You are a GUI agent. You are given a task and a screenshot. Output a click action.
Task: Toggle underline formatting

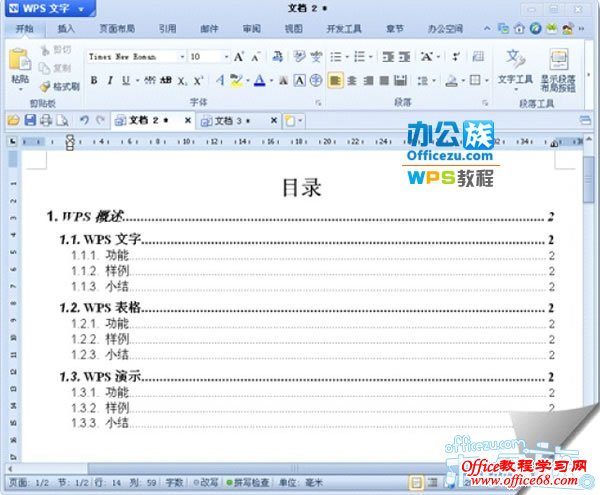point(126,80)
